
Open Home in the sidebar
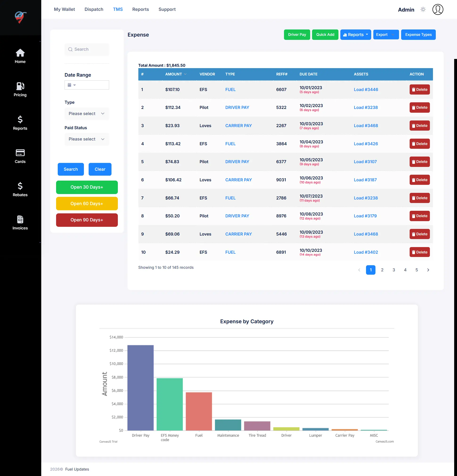pos(20,56)
